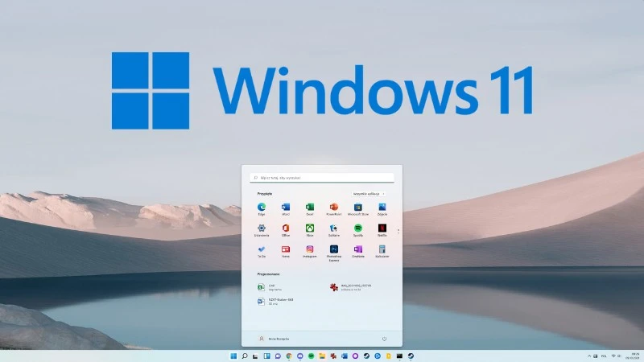Open Photoshop Express app
This screenshot has height=362, width=644.
point(333,253)
